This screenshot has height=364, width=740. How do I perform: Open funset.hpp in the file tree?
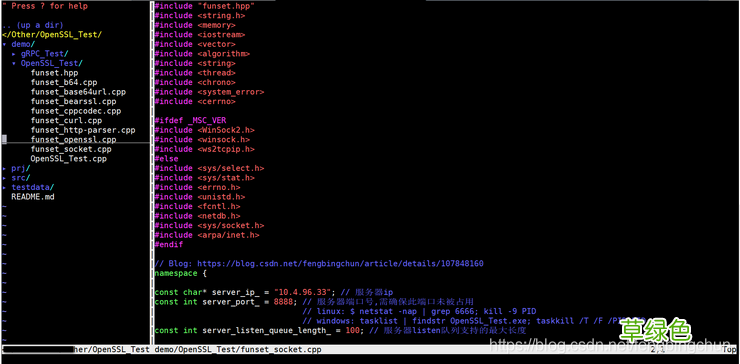54,73
